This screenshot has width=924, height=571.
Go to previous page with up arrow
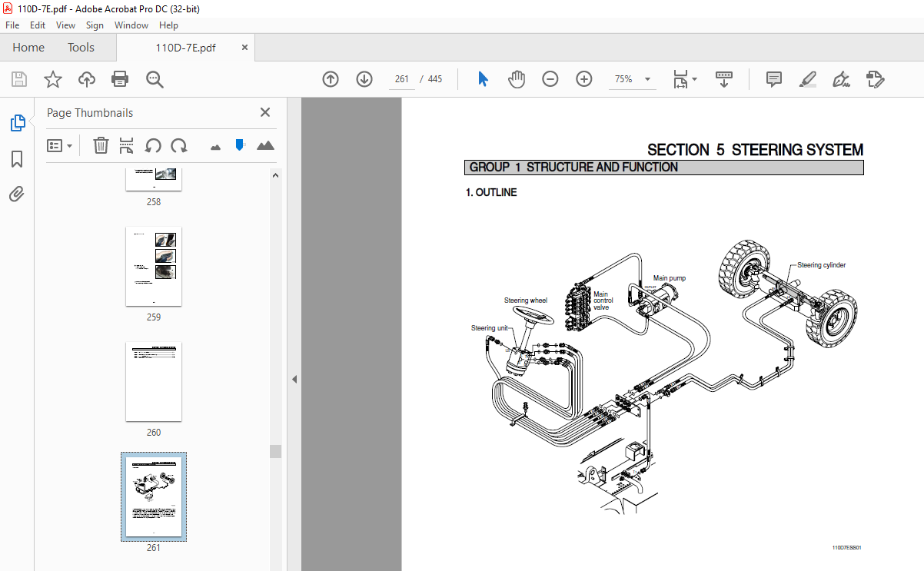[x=331, y=79]
